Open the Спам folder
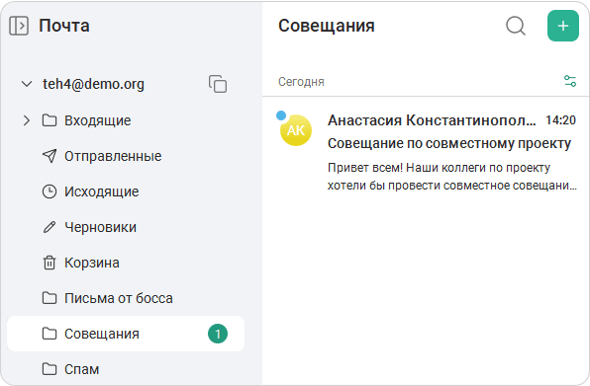 point(126,369)
